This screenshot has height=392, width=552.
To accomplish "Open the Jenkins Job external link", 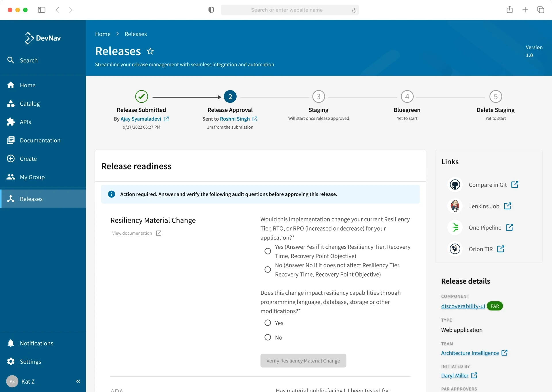I will click(x=507, y=206).
